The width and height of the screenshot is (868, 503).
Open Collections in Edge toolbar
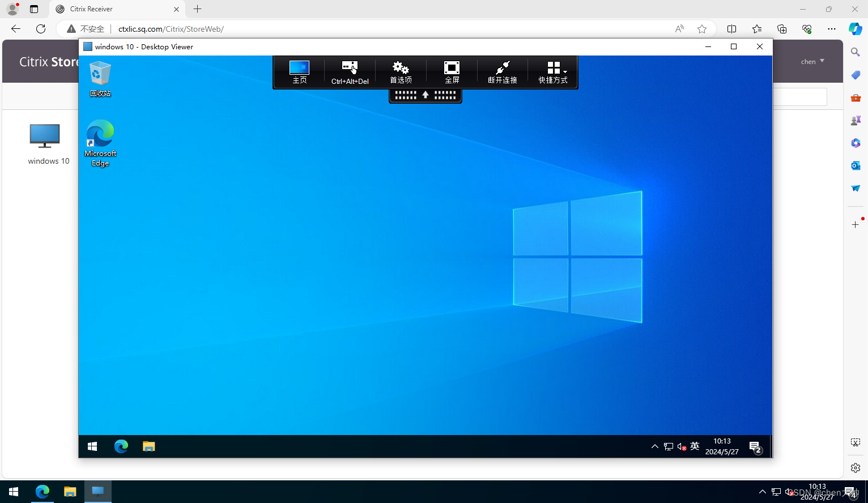tap(782, 29)
